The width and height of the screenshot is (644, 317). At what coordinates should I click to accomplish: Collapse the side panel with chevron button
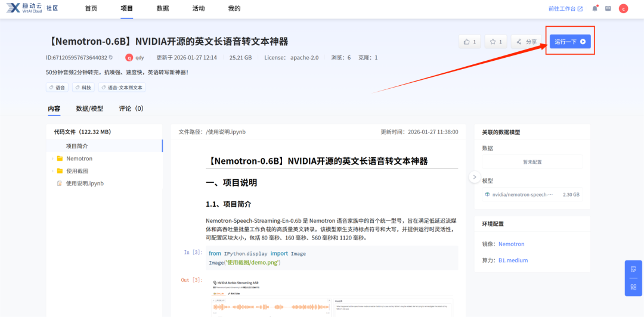(x=475, y=177)
